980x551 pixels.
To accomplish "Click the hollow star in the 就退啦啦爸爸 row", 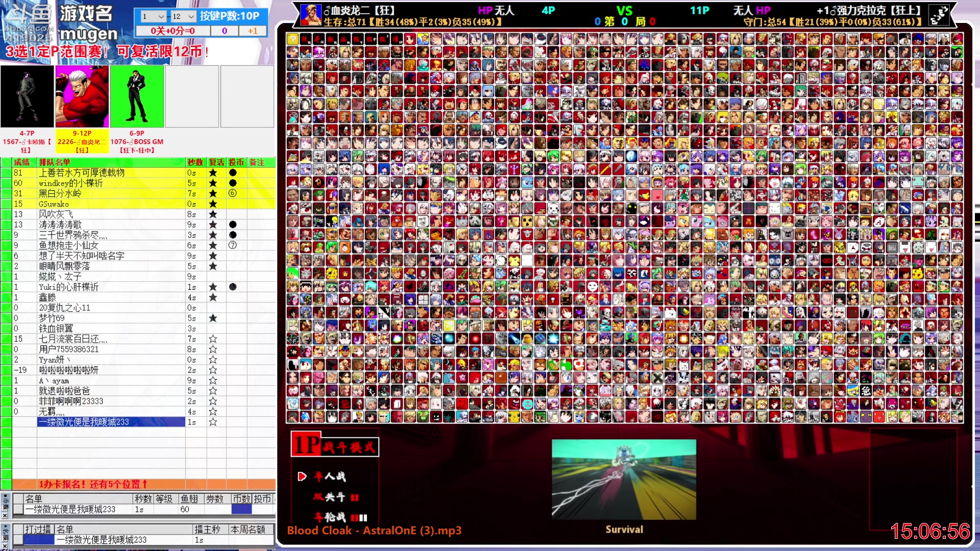I will pos(213,391).
